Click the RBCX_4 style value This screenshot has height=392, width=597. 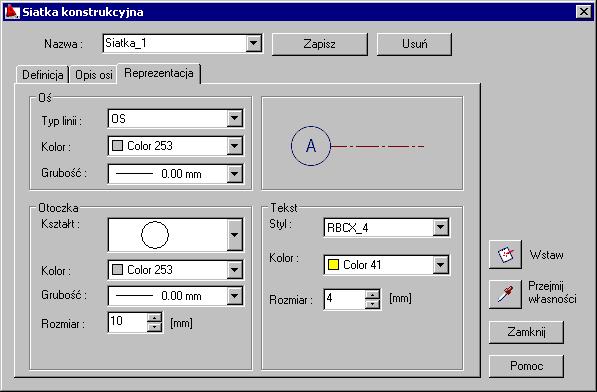tap(348, 228)
